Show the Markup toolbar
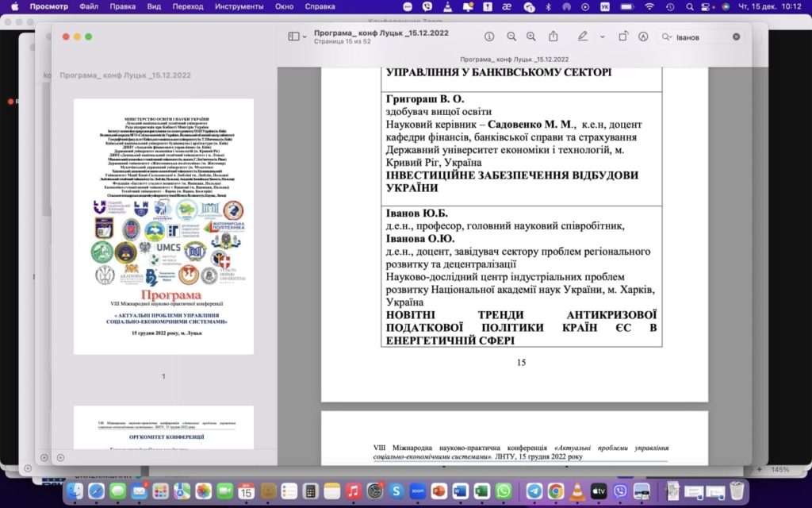812x508 pixels. point(643,37)
